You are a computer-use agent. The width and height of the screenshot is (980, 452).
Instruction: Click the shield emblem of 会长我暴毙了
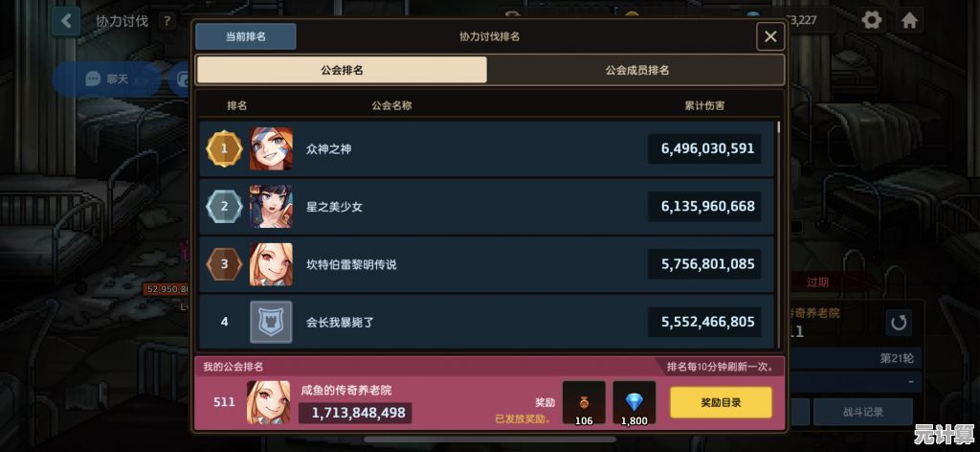(x=271, y=322)
